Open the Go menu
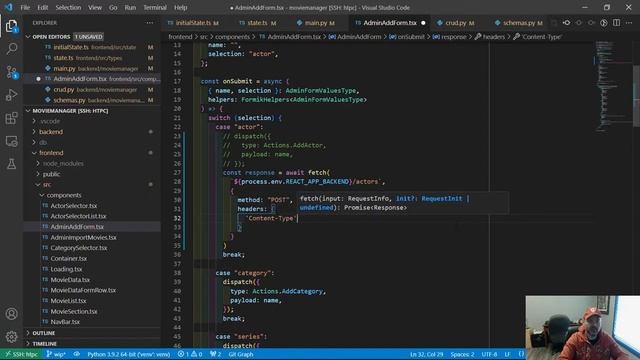The height and width of the screenshot is (360, 640). pos(113,7)
